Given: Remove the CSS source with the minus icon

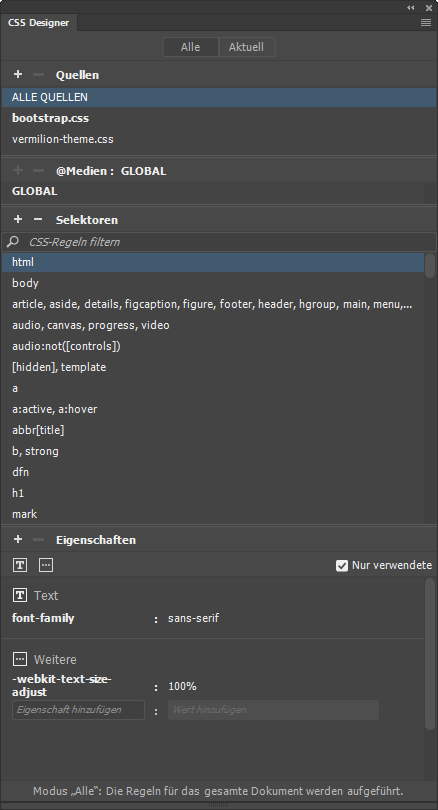Looking at the screenshot, I should point(38,74).
